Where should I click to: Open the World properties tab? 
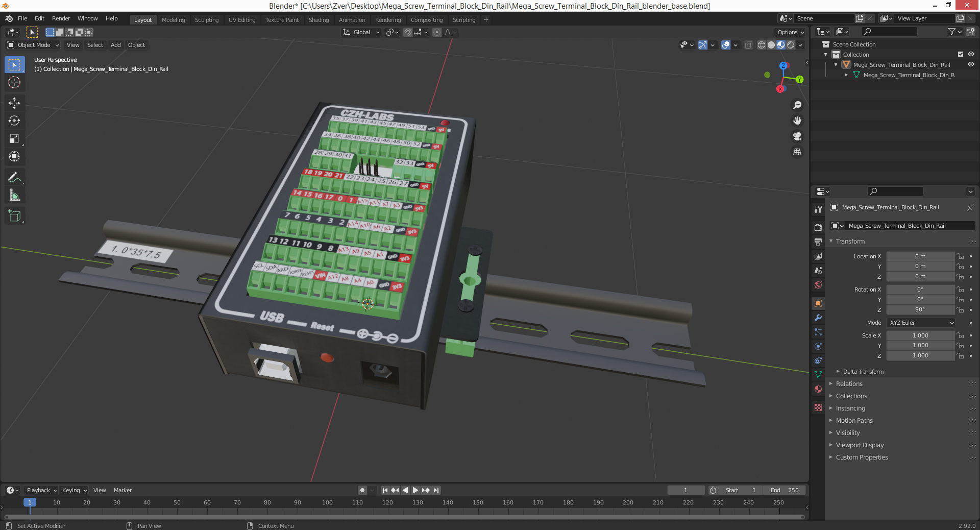click(x=818, y=285)
